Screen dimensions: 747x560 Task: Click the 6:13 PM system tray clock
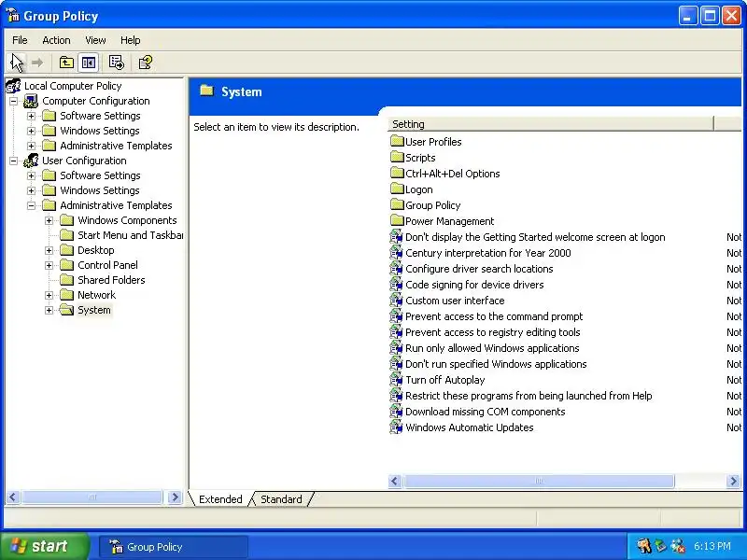click(x=712, y=546)
